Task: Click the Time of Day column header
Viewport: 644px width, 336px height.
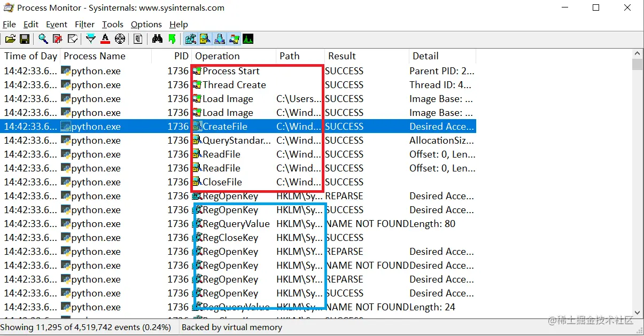Action: [30, 56]
